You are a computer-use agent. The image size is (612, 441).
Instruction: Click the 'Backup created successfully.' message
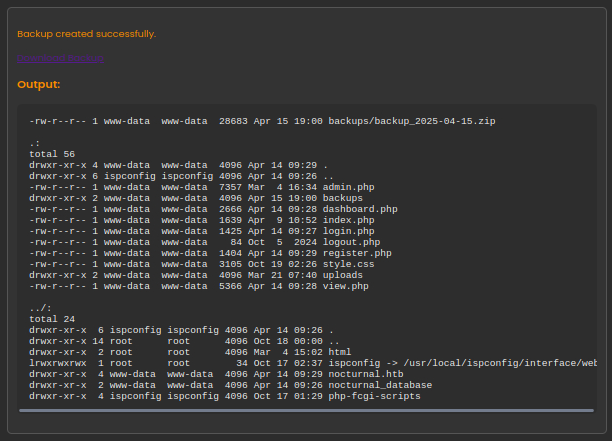click(87, 34)
